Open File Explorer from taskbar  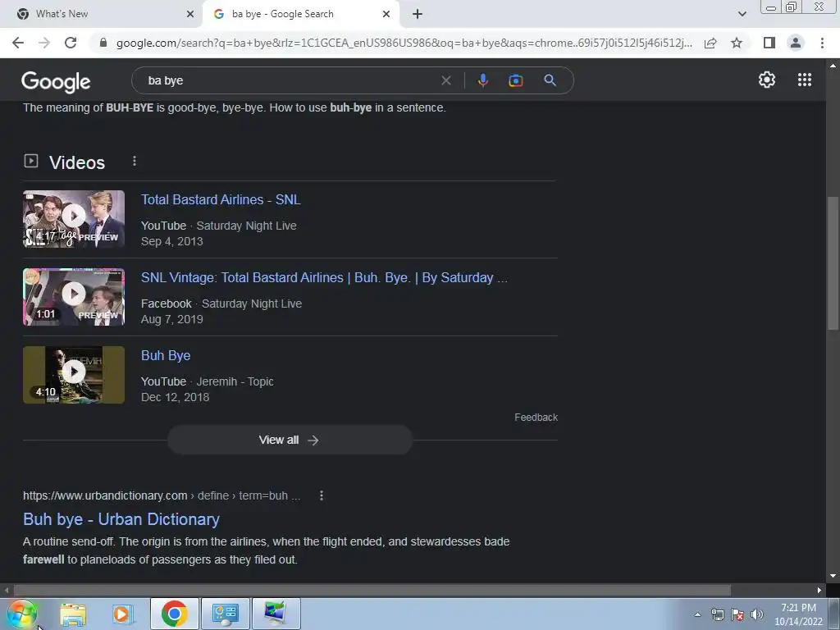tap(73, 614)
